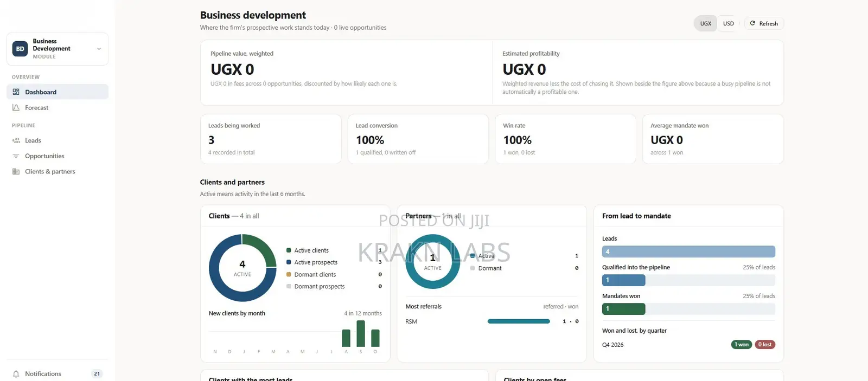Click the refresh arrow icon
The height and width of the screenshot is (381, 868).
(x=752, y=23)
